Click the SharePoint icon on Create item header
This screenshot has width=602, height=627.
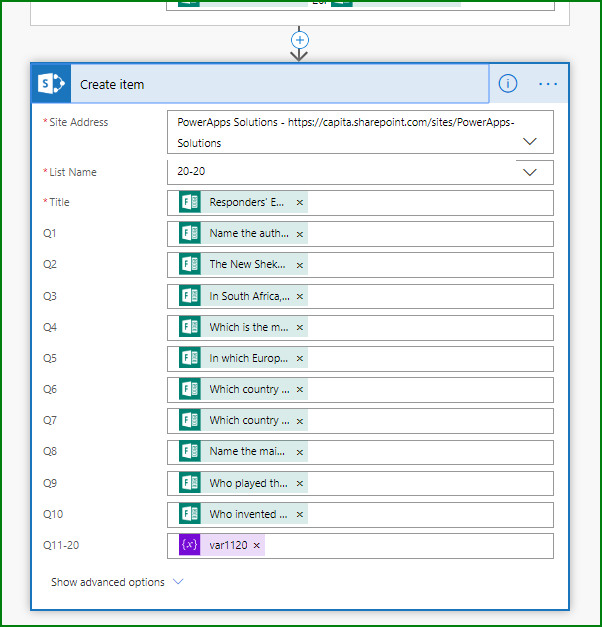pos(51,84)
